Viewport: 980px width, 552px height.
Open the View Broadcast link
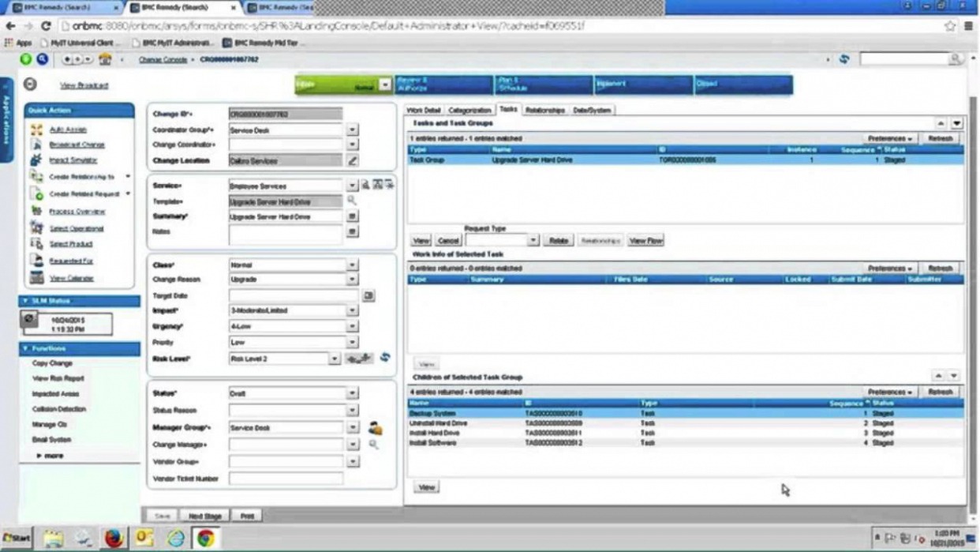coord(84,85)
